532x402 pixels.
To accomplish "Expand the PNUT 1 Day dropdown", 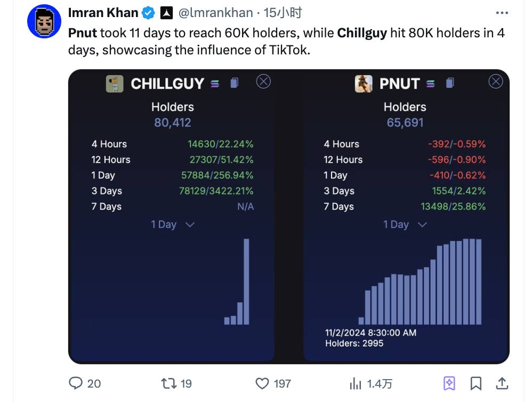I will pyautogui.click(x=405, y=224).
